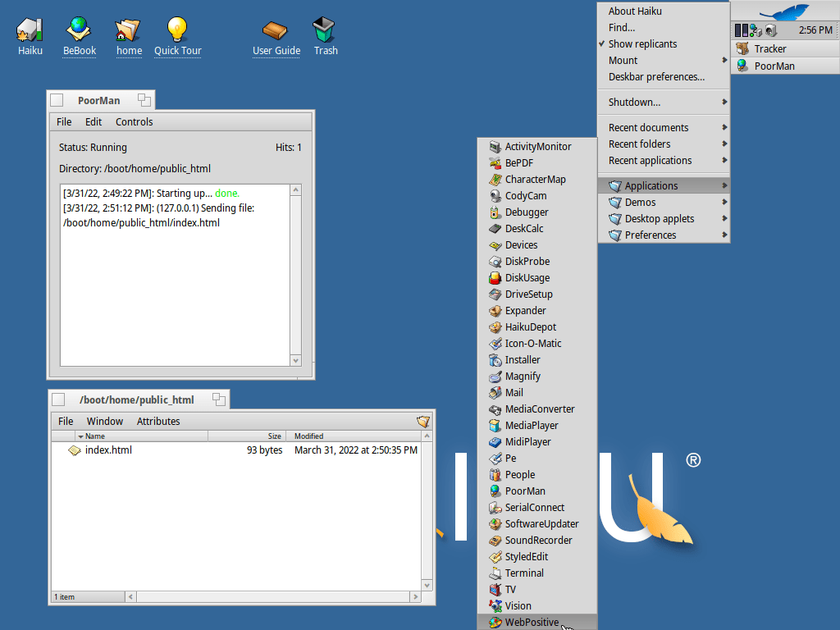Switch to PoorMan in the Deskbar
Screen dimensions: 840x630
click(785, 66)
